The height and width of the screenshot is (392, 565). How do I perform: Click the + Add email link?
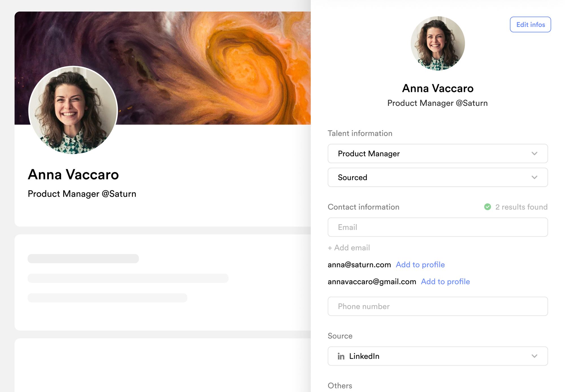pos(349,248)
